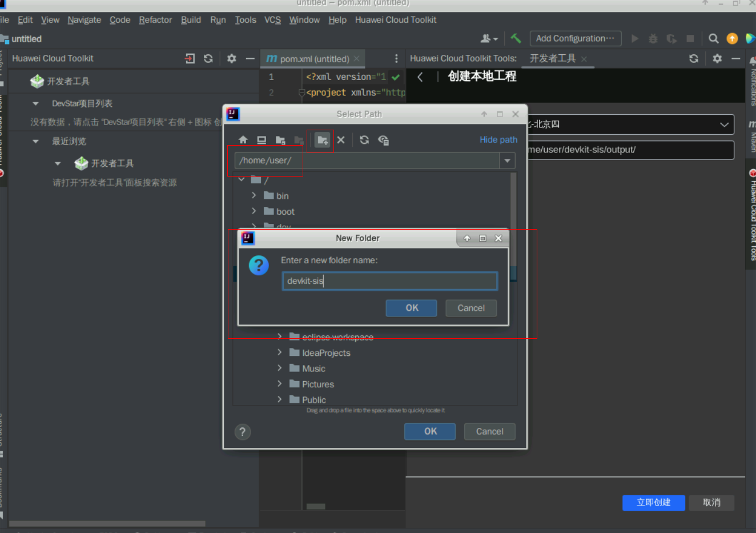
Task: Confirm with OK in New Folder dialog
Action: click(411, 308)
